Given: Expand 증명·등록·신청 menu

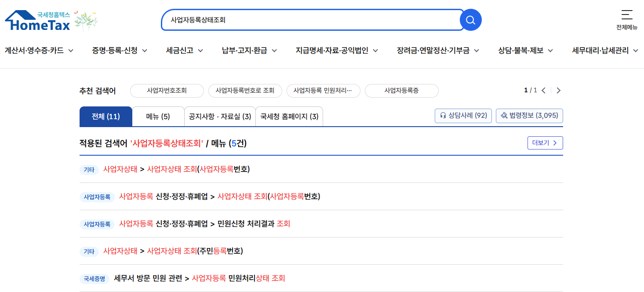Looking at the screenshot, I should (x=120, y=51).
